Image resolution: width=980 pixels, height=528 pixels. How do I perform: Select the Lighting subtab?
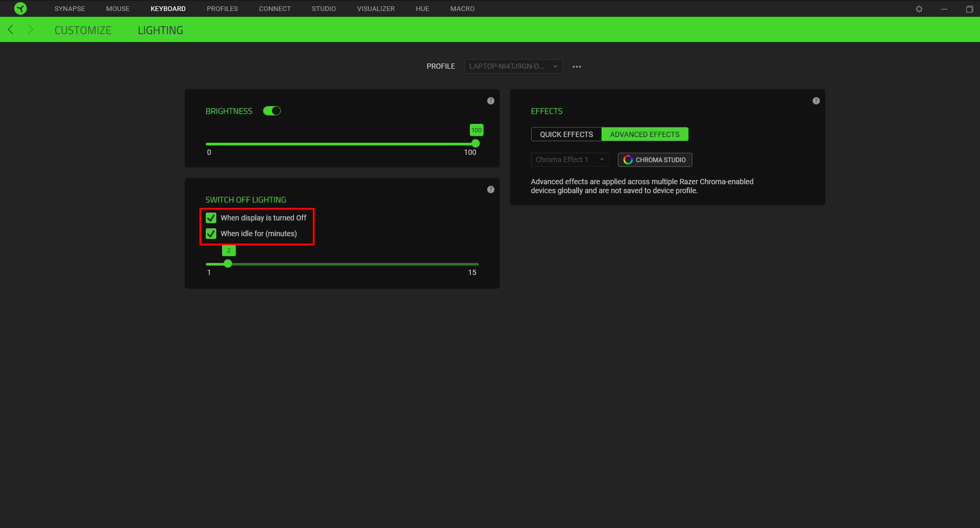(161, 30)
